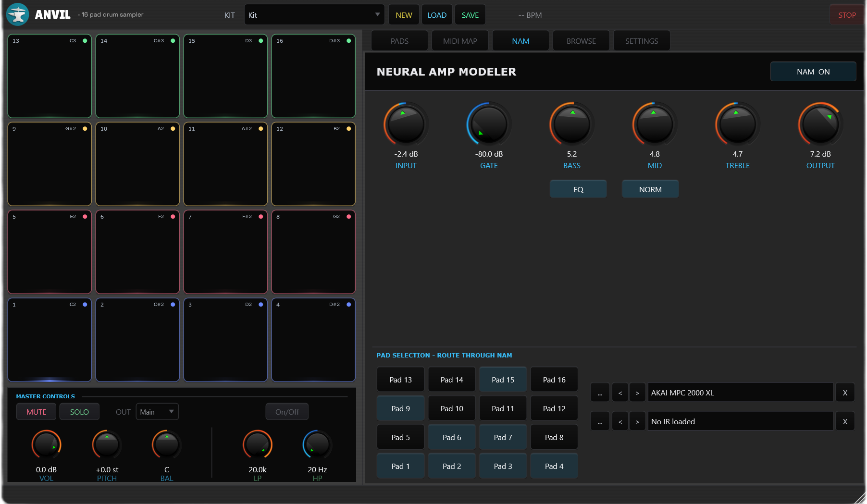Image resolution: width=867 pixels, height=504 pixels.
Task: Toggle Pad 8 NAM routing
Action: 554,437
